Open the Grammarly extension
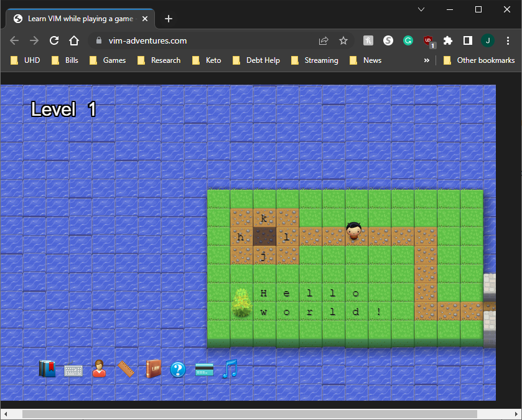This screenshot has width=522, height=420. (408, 40)
